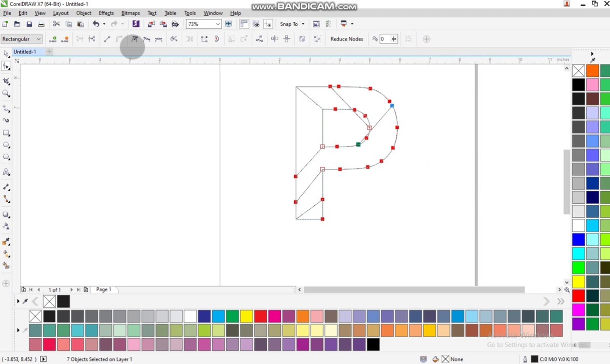
Task: Click the Convert to Line icon
Action: (107, 39)
